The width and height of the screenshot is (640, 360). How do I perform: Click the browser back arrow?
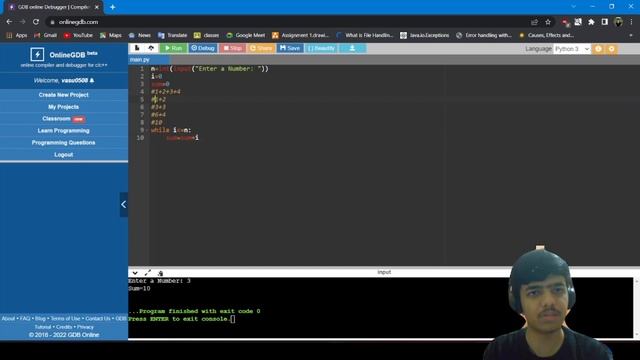pyautogui.click(x=9, y=22)
